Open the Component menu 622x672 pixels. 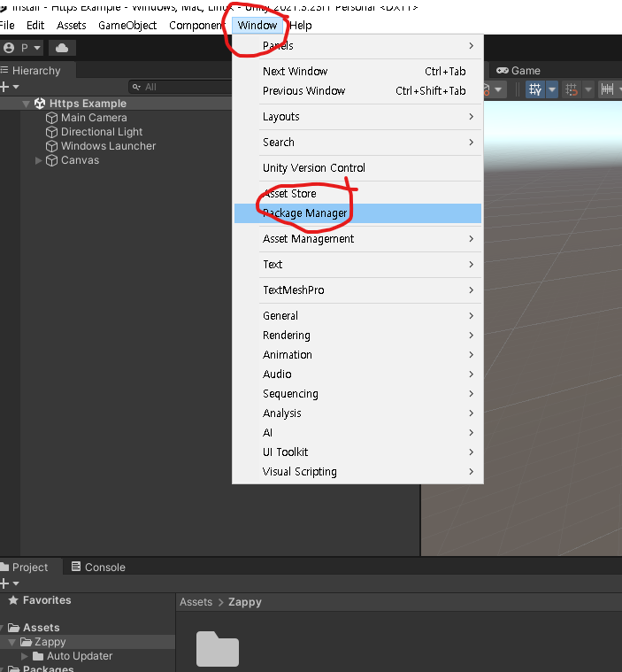click(x=196, y=26)
